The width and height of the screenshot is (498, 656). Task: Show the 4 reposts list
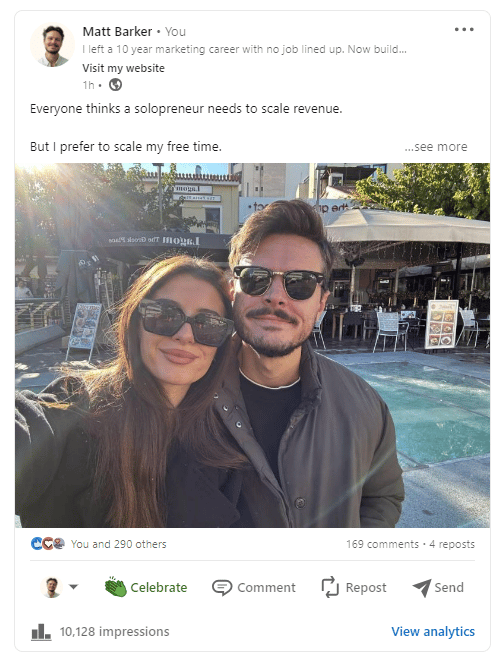452,544
